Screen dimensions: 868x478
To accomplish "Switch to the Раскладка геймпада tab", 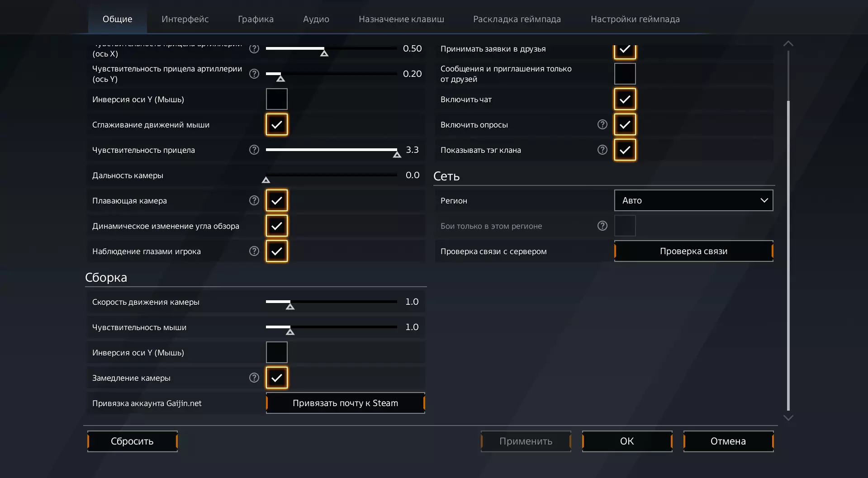I will point(517,19).
